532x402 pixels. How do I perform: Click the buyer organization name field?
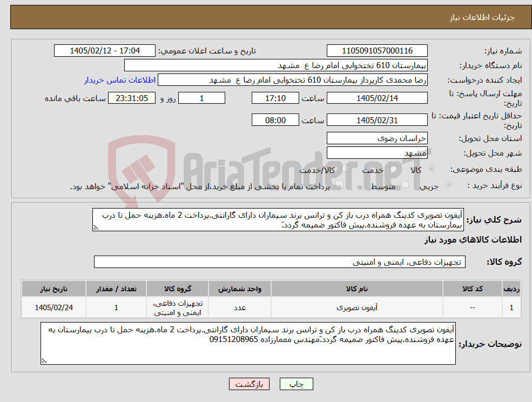point(276,65)
